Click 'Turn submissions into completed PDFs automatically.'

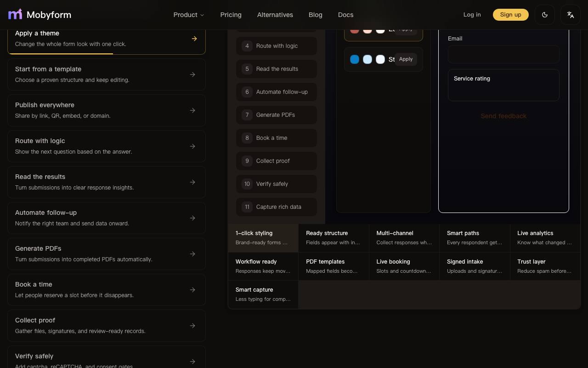84,259
